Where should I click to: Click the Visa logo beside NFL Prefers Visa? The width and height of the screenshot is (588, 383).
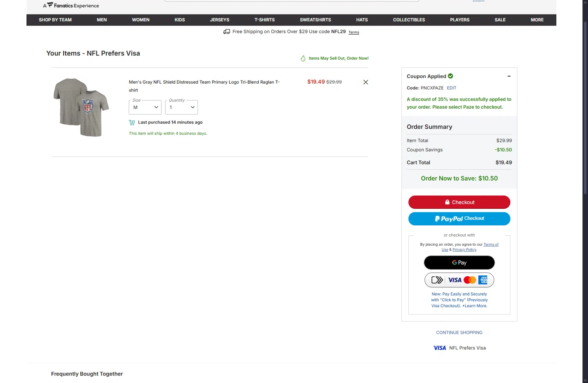pos(439,348)
